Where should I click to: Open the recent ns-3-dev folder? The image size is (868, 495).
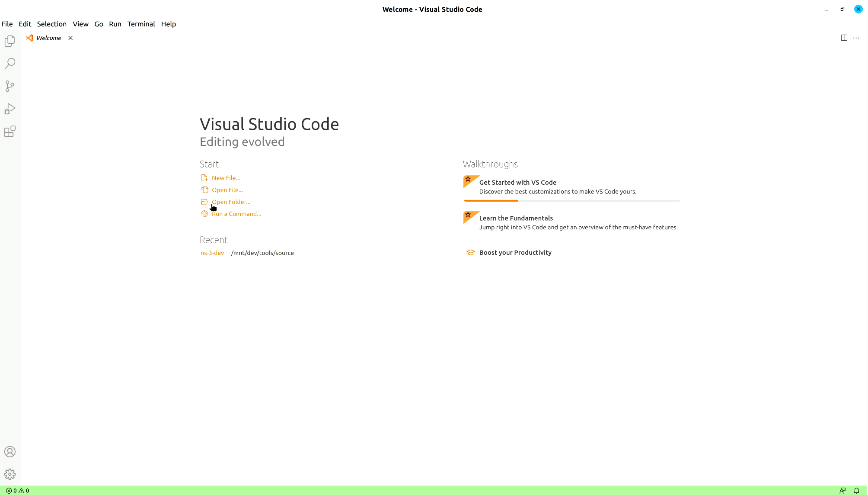click(x=212, y=253)
